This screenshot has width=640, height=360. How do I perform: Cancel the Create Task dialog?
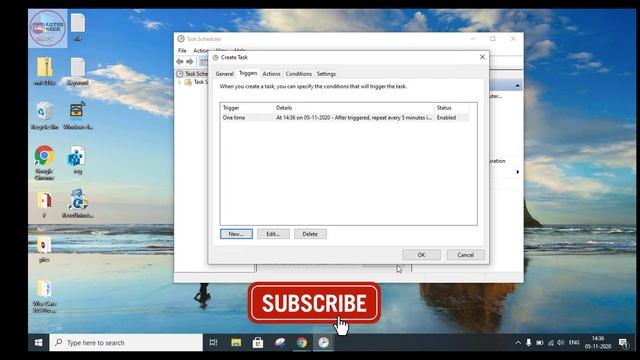pyautogui.click(x=465, y=255)
